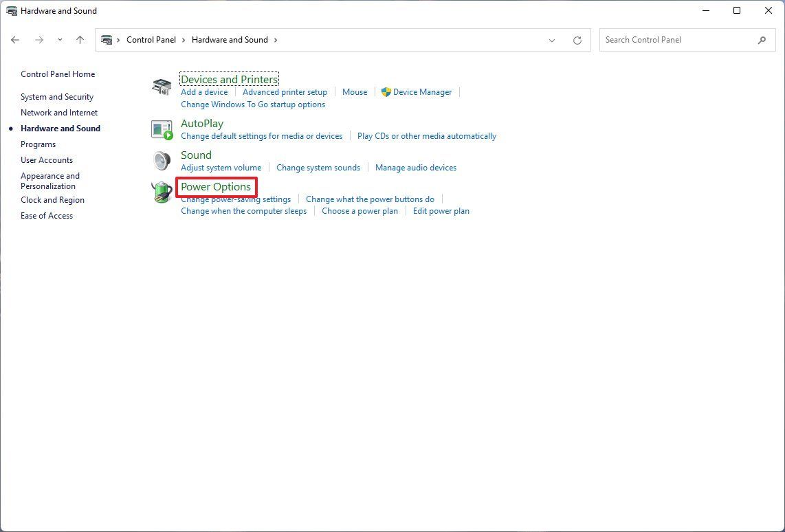
Task: Click the refresh icon in address bar
Action: tap(577, 40)
